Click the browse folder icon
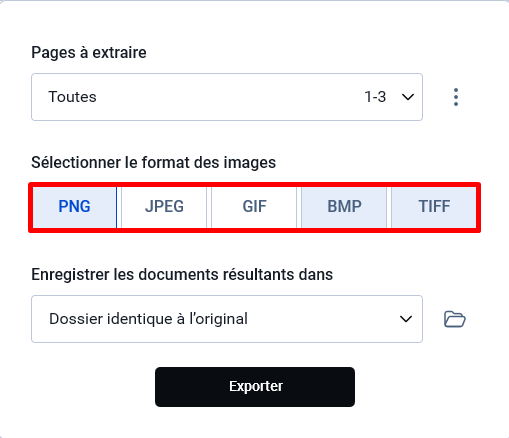This screenshot has height=438, width=509. (x=455, y=319)
